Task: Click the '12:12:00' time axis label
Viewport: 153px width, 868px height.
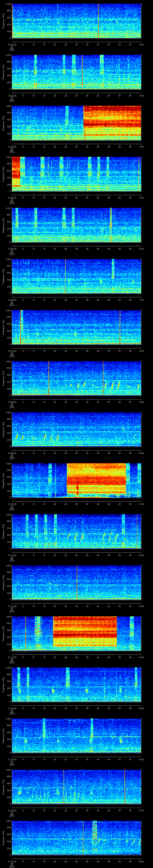Action: pos(12,606)
